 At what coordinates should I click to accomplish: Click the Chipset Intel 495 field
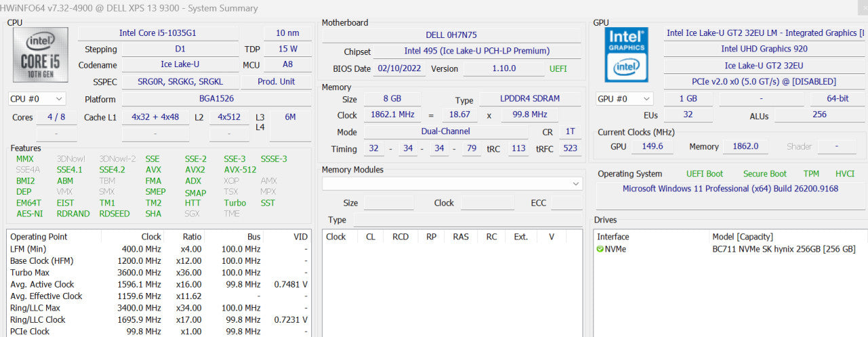click(477, 52)
